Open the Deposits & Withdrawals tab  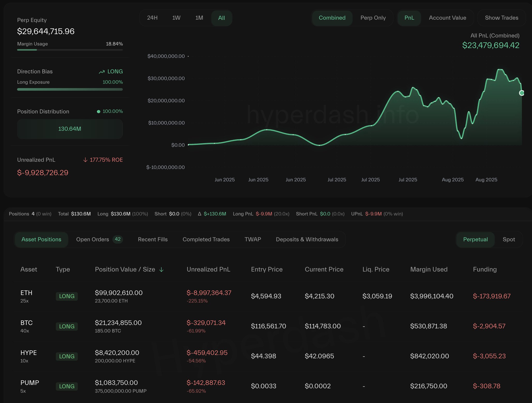point(307,239)
